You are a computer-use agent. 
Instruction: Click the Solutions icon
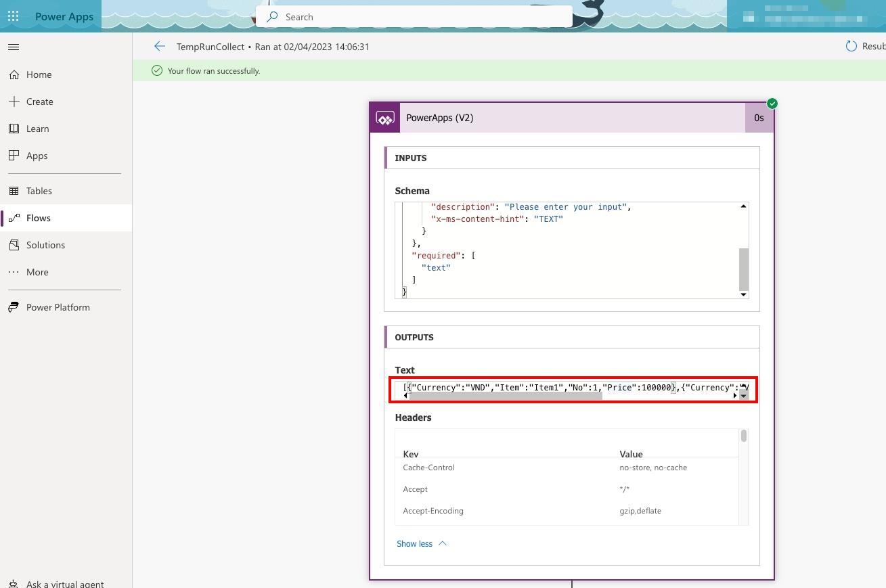(x=14, y=245)
